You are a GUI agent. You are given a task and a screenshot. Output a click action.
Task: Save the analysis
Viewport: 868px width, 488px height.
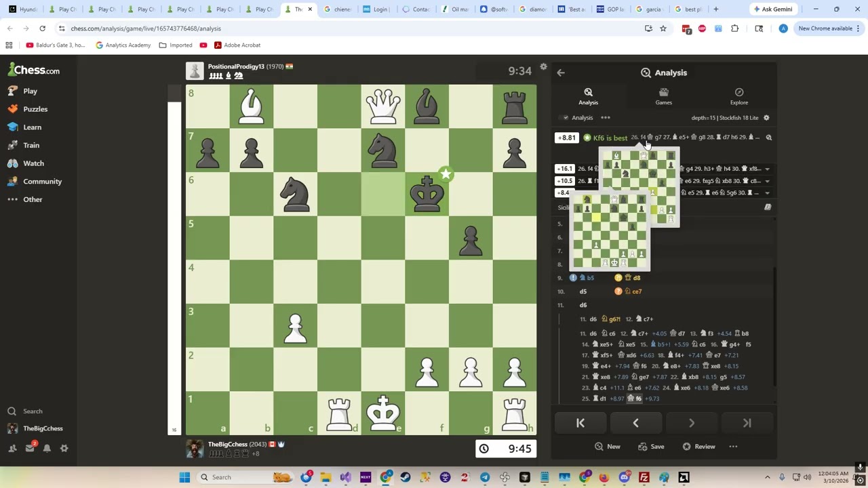click(651, 447)
